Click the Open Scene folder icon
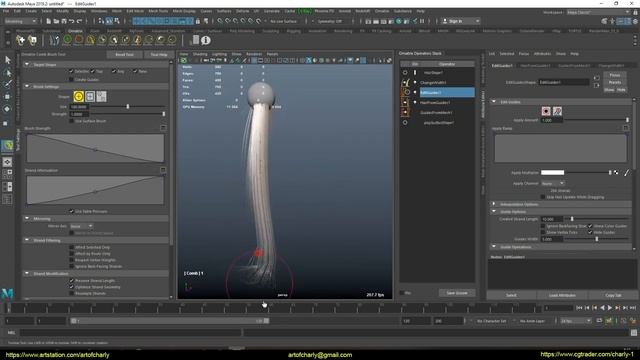This screenshot has height=360, width=640. click(56, 21)
